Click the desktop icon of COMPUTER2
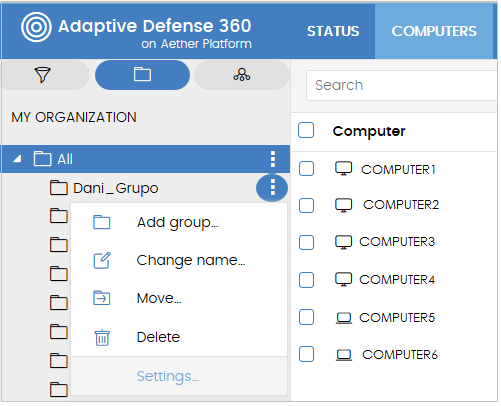This screenshot has height=406, width=501. 343,205
